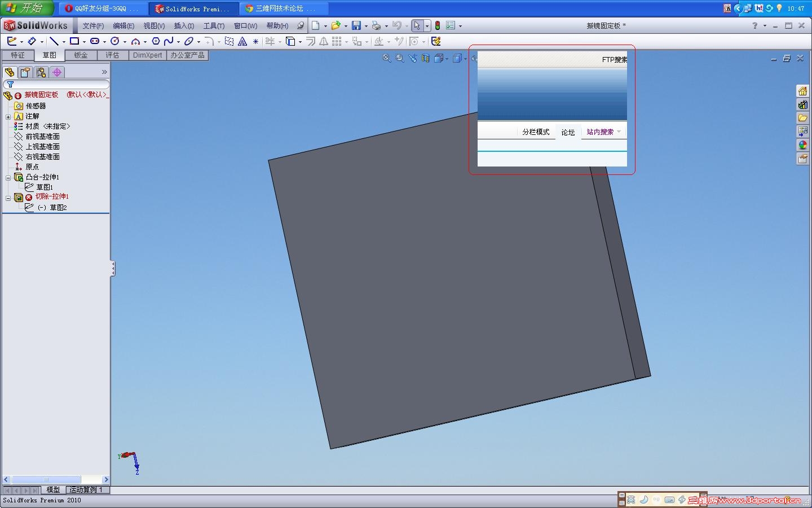
Task: Show the FeatureManager design tree tab
Action: click(10, 72)
